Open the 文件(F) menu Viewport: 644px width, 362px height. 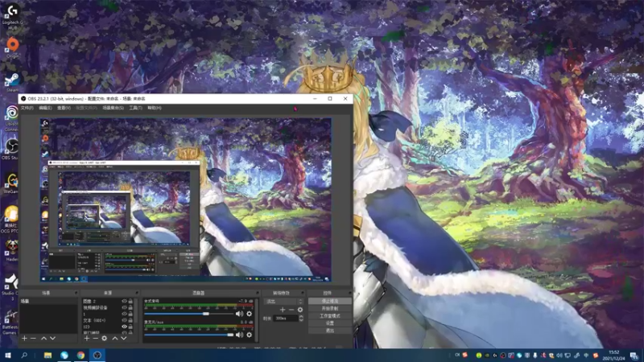point(27,108)
